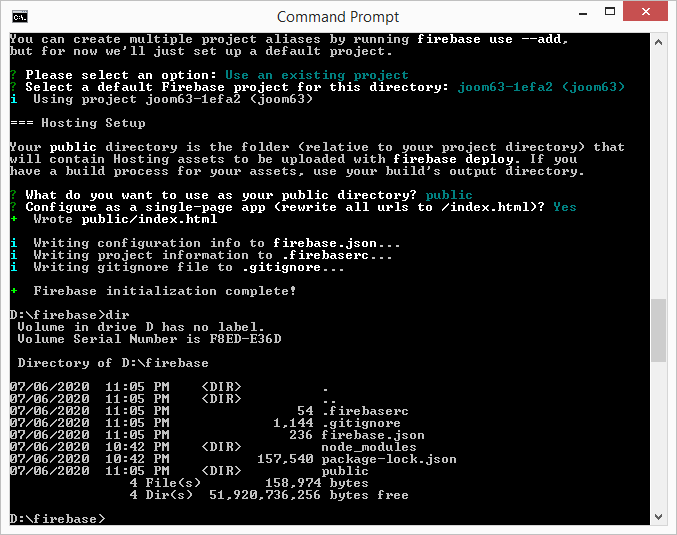Click the scrollbar up arrow

pos(659,43)
